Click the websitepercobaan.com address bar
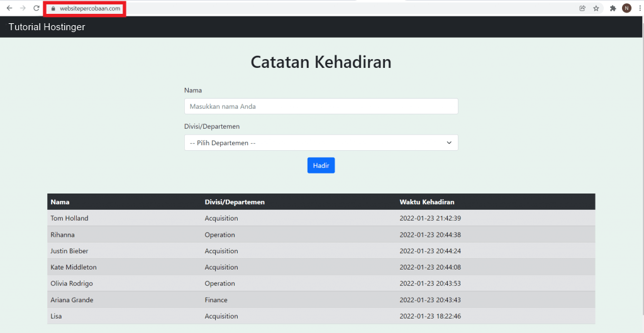Viewport: 644px width, 333px height. (x=90, y=9)
